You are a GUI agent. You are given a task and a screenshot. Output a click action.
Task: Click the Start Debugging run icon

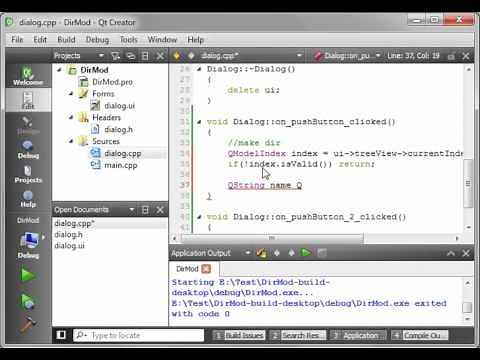click(x=27, y=301)
